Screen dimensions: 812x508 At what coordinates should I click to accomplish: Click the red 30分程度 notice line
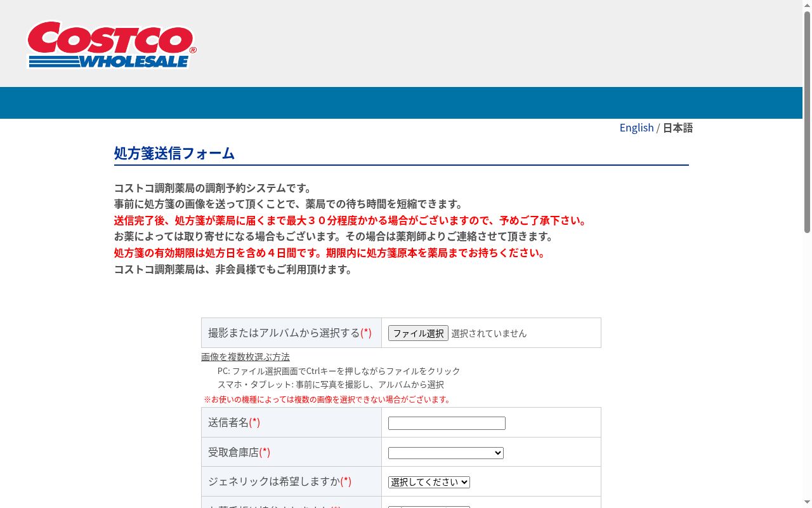352,220
